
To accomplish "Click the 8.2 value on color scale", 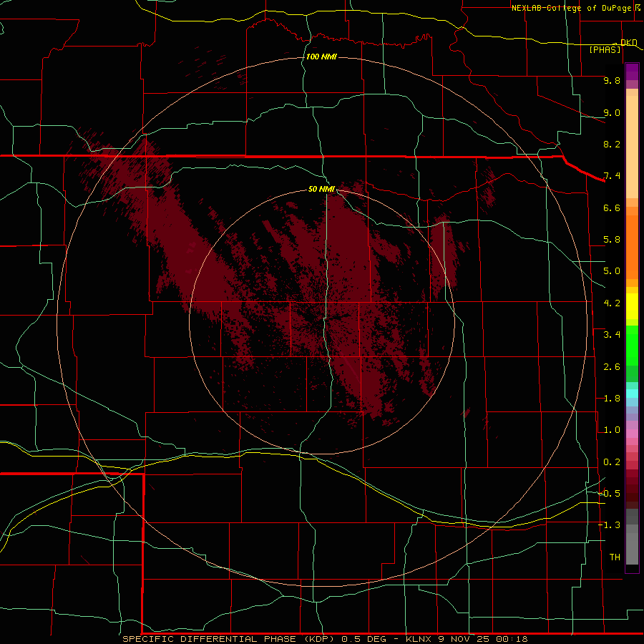I will point(612,144).
